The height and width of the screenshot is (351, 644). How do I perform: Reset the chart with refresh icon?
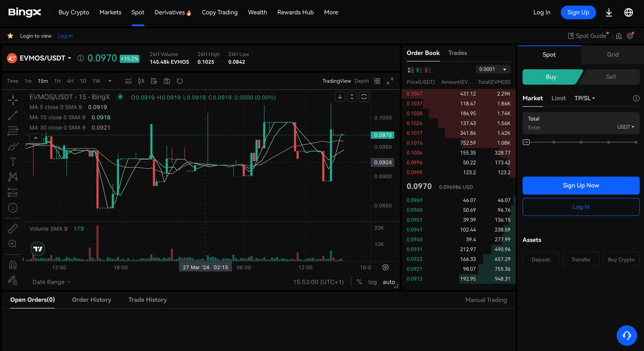(180, 81)
